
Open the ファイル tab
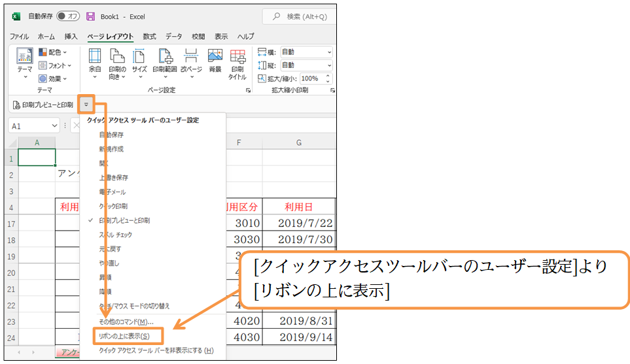[19, 37]
